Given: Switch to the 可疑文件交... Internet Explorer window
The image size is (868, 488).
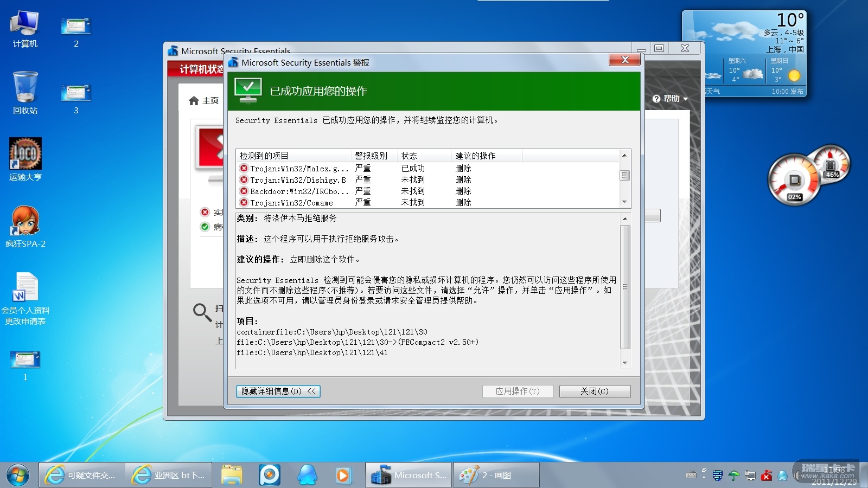Looking at the screenshot, I should (82, 475).
